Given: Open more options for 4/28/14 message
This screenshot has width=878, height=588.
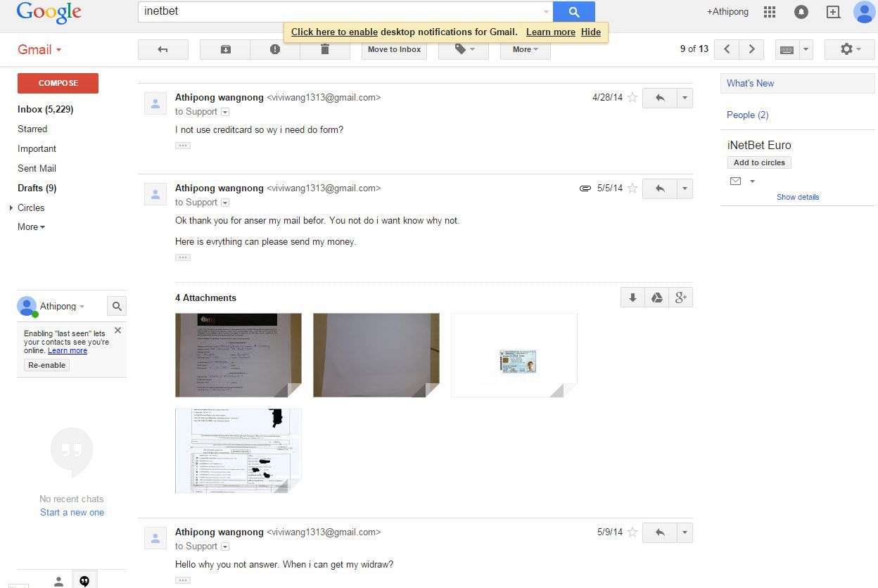Looking at the screenshot, I should point(685,98).
